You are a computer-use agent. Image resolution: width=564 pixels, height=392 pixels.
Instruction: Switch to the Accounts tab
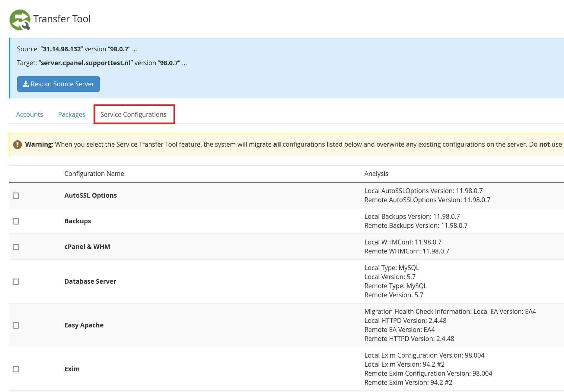pyautogui.click(x=30, y=115)
